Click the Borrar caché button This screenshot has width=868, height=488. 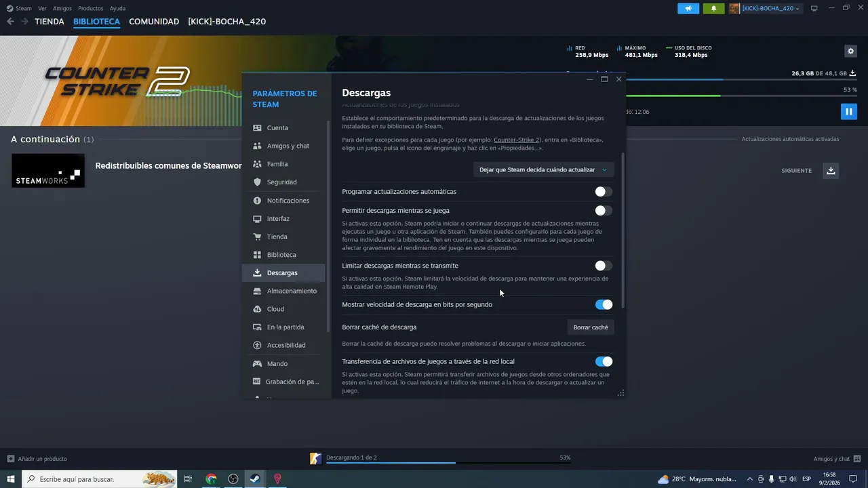[591, 327]
